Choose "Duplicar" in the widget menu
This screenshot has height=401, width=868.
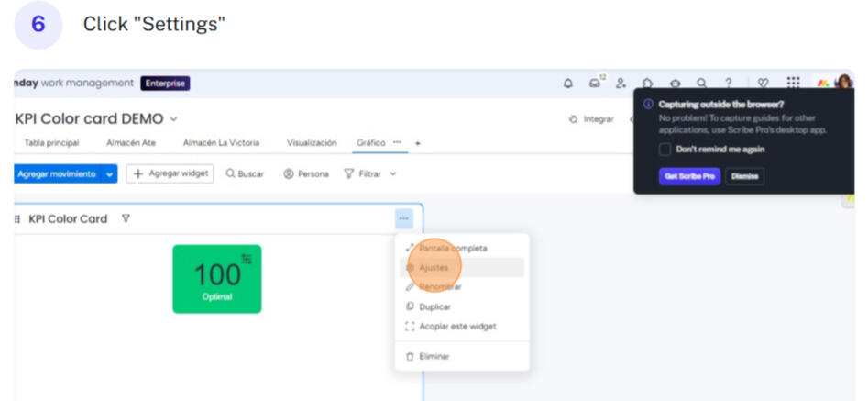coord(434,306)
